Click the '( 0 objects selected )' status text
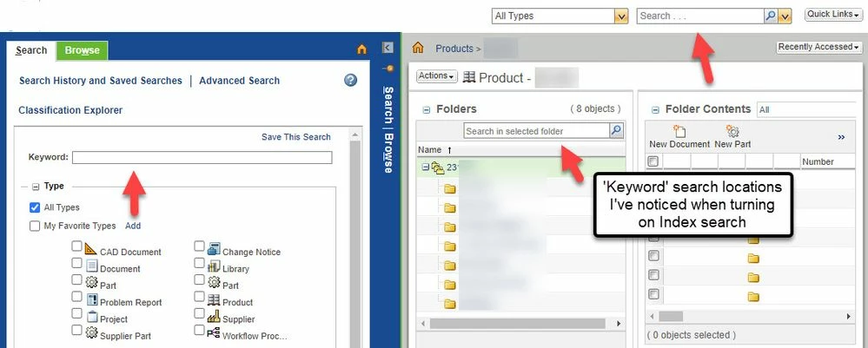Screen dimensions: 868x348 [x=691, y=335]
